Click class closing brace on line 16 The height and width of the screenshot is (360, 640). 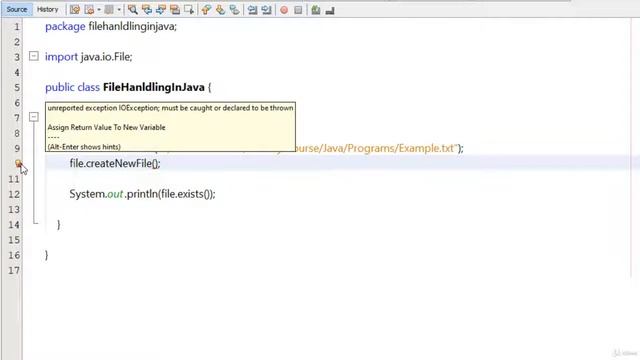(47, 255)
